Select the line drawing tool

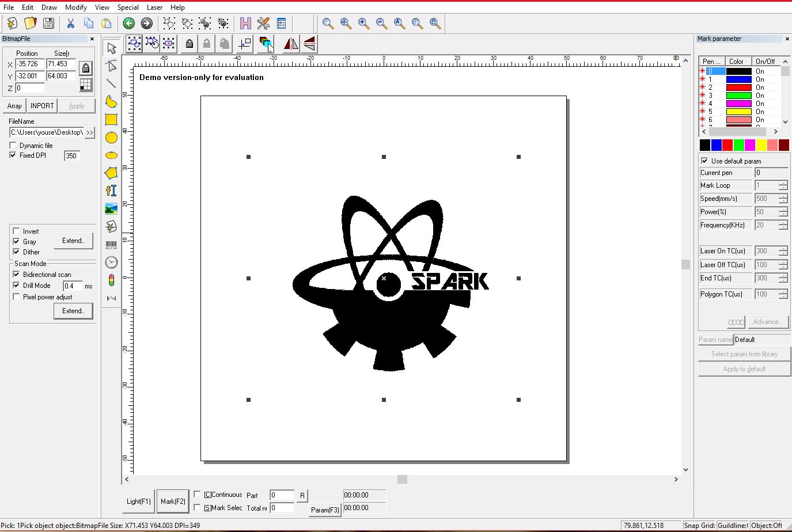point(111,84)
